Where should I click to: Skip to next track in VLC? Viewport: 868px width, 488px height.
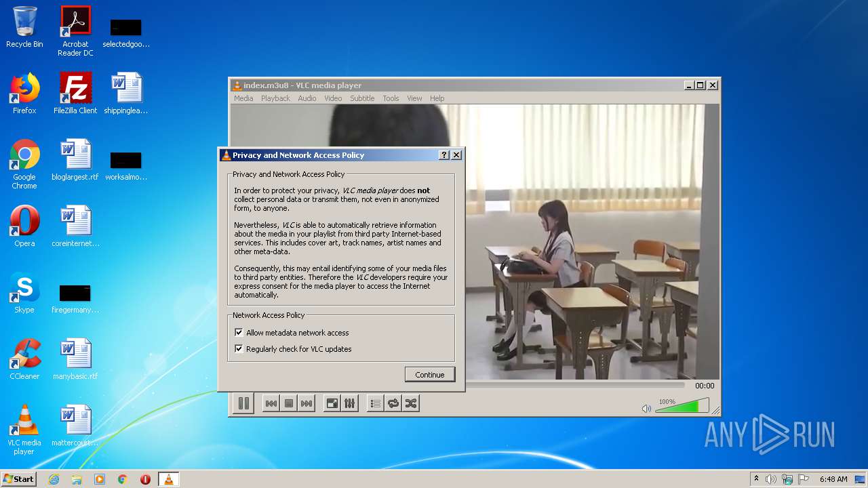[x=307, y=403]
